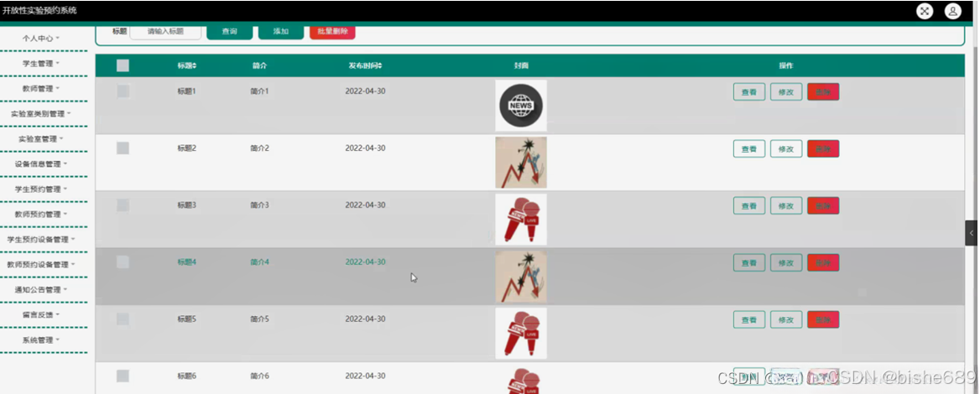Click the 标题4 highlighted title text

[187, 262]
